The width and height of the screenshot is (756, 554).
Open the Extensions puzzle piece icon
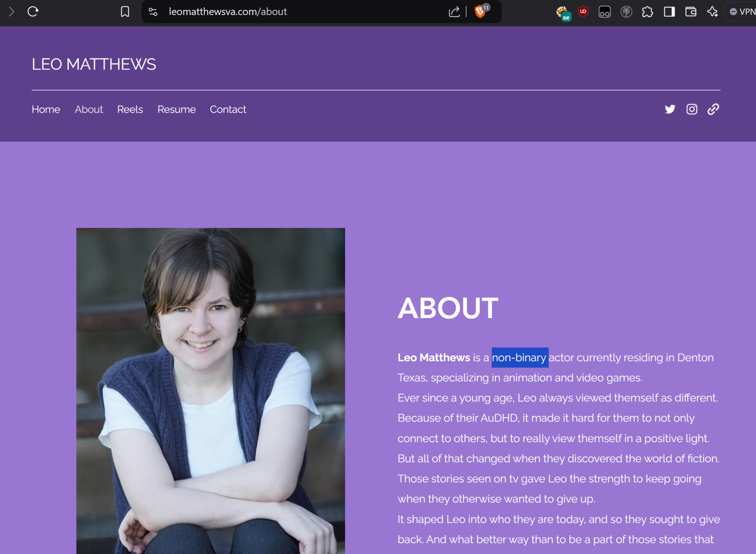click(647, 11)
